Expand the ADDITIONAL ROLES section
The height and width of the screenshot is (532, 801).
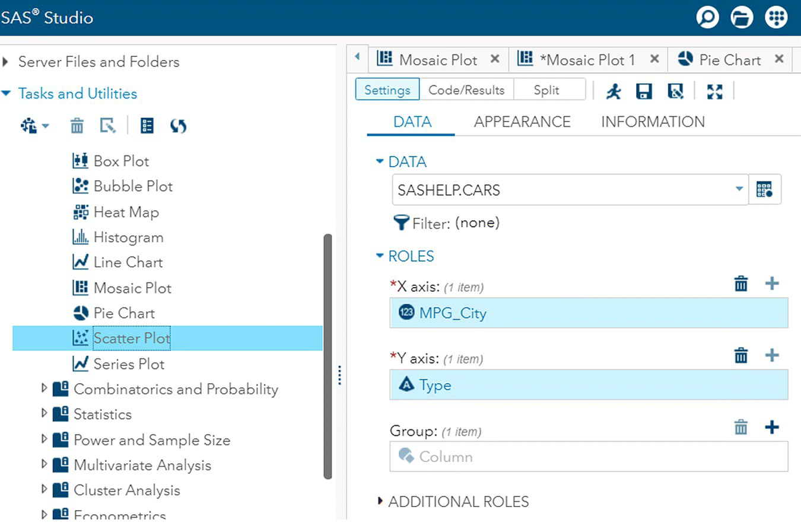(x=380, y=501)
